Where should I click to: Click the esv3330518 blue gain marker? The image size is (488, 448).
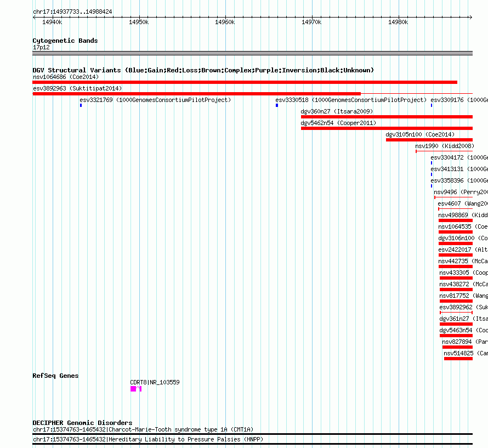tap(277, 105)
